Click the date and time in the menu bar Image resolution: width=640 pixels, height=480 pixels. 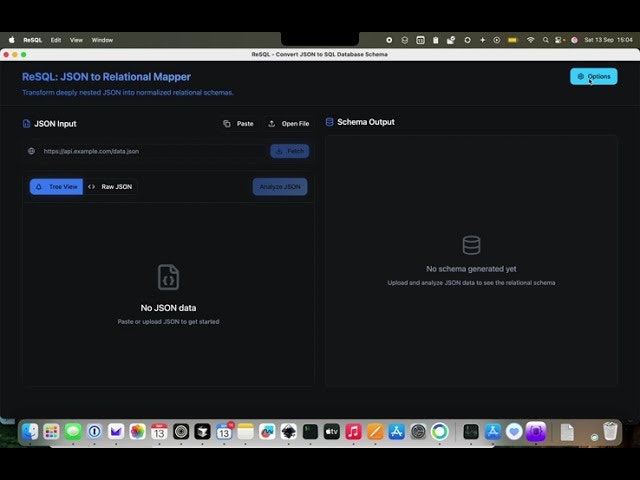[x=608, y=40]
